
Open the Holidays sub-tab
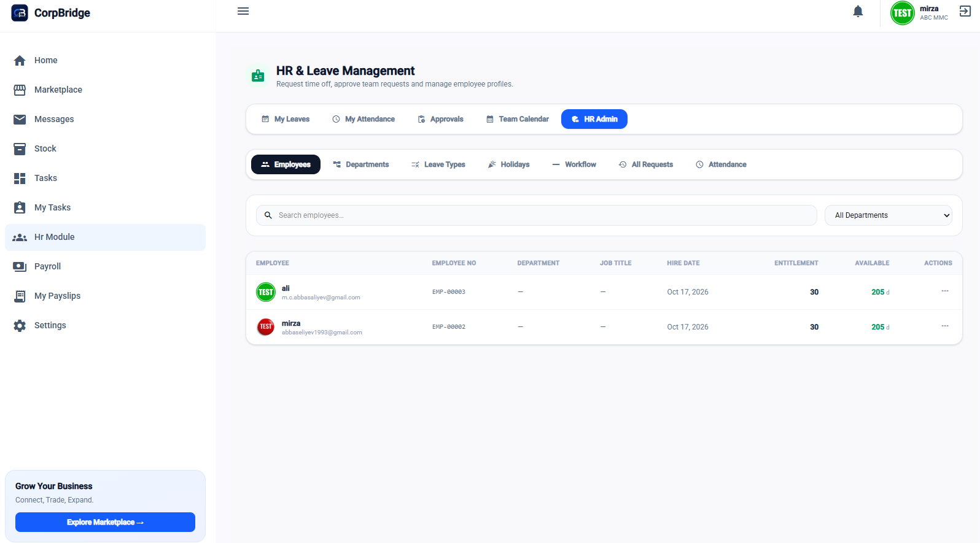click(508, 164)
